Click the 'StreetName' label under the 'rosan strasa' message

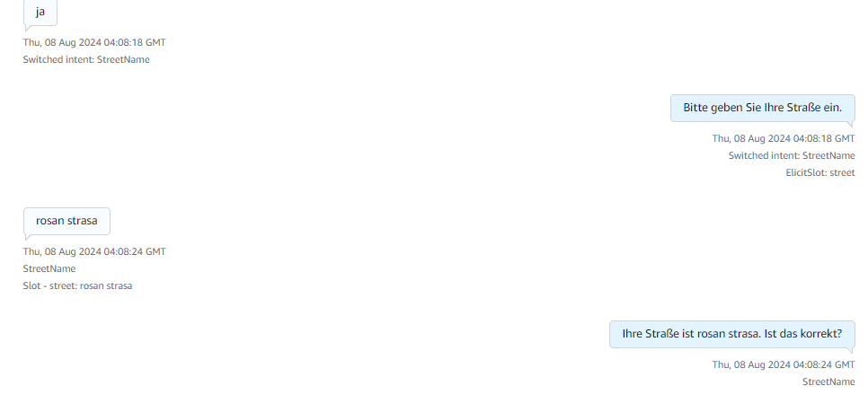pos(49,268)
